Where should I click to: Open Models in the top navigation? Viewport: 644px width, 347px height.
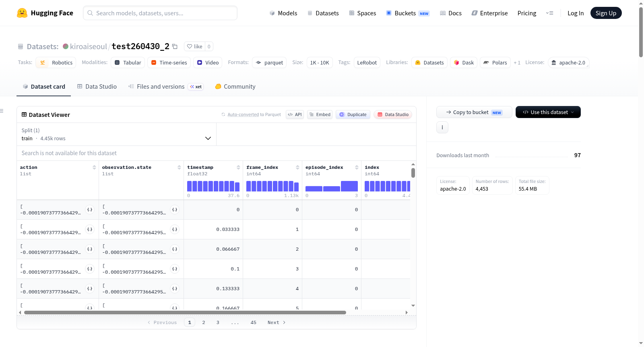(283, 13)
